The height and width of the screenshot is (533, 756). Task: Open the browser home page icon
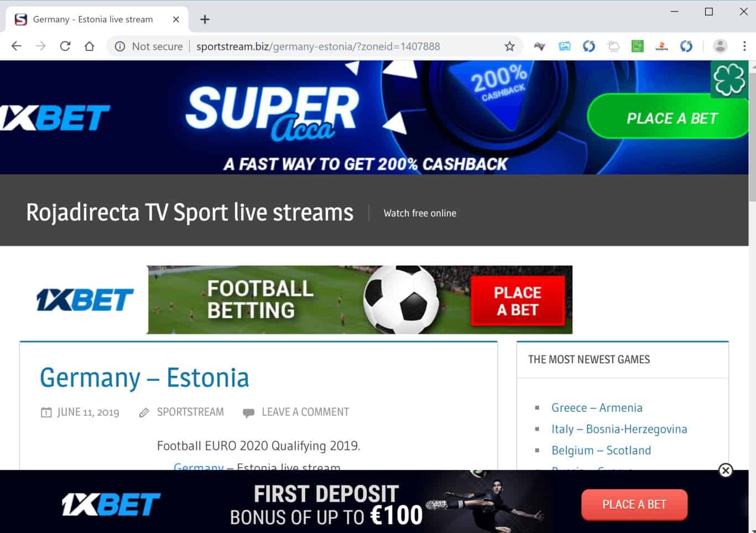(89, 46)
